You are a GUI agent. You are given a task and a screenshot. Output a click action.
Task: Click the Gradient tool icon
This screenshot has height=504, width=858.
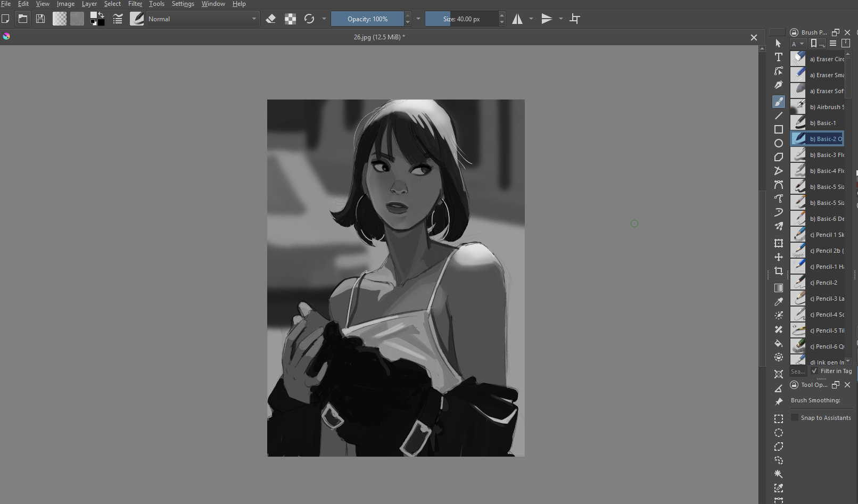pyautogui.click(x=778, y=288)
